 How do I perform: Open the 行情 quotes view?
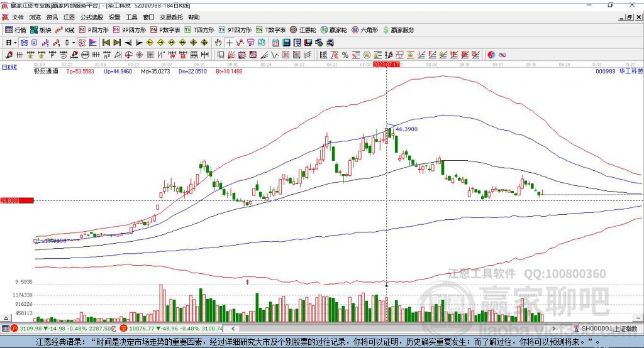pos(16,30)
